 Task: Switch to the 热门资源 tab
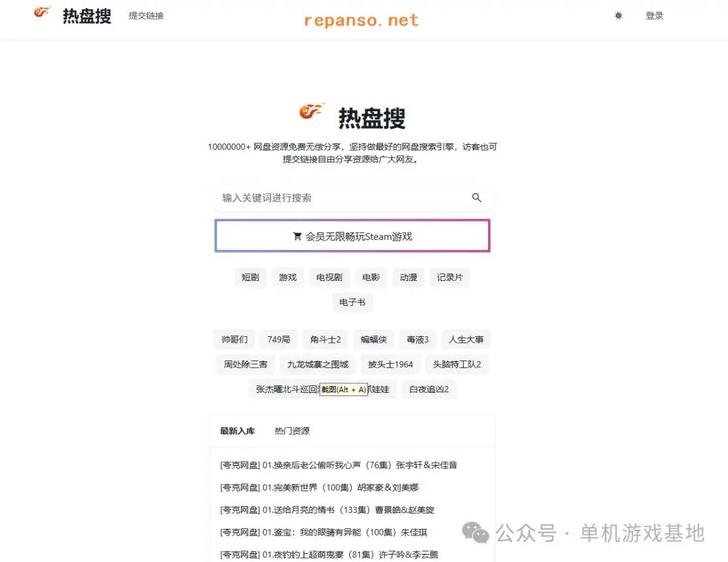tap(292, 431)
